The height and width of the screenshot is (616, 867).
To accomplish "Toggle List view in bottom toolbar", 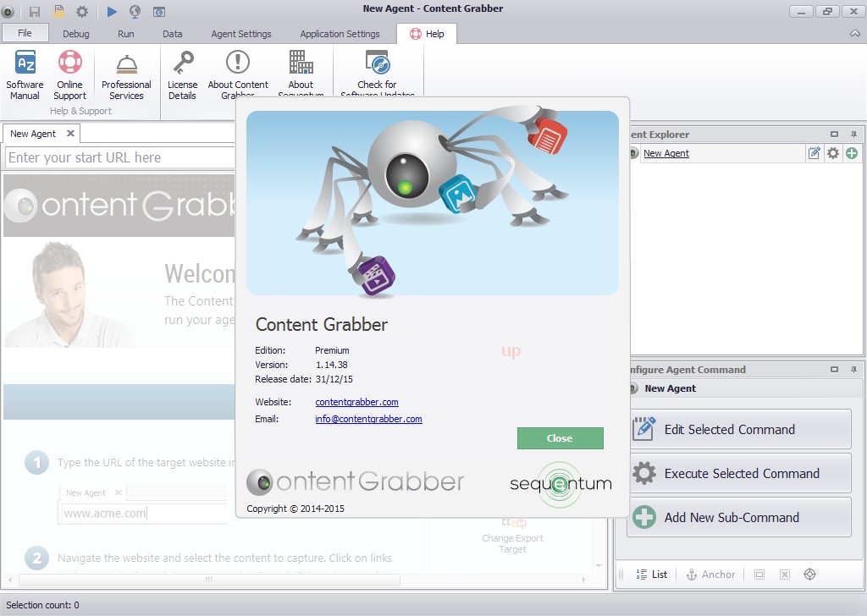I will (x=651, y=575).
